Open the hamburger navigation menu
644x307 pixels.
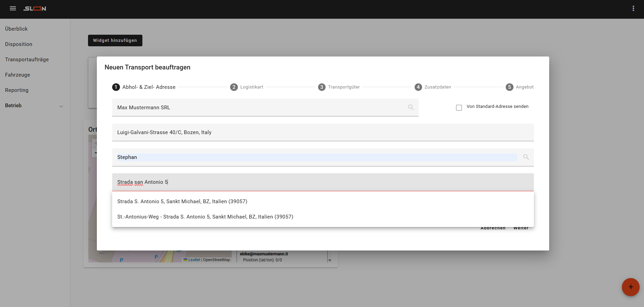coord(13,9)
